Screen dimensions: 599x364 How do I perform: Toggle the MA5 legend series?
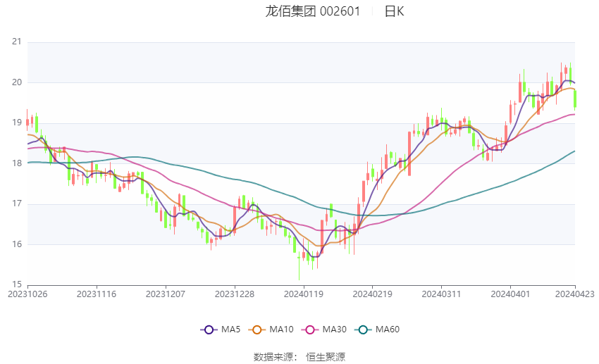click(x=221, y=330)
